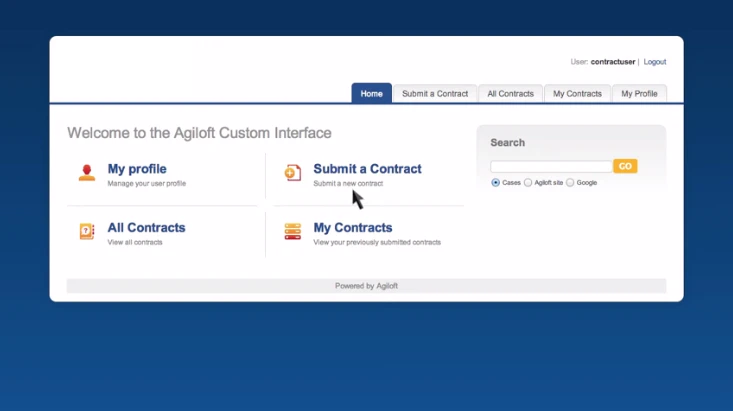Open the My profile heading link
The width and height of the screenshot is (733, 411).
click(x=137, y=169)
